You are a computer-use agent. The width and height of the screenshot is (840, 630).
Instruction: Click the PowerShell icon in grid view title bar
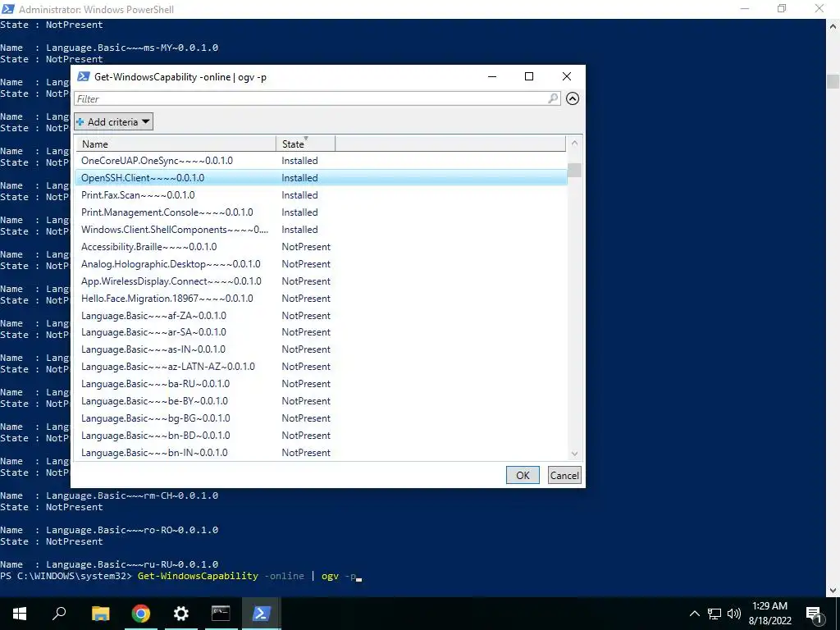pyautogui.click(x=83, y=76)
